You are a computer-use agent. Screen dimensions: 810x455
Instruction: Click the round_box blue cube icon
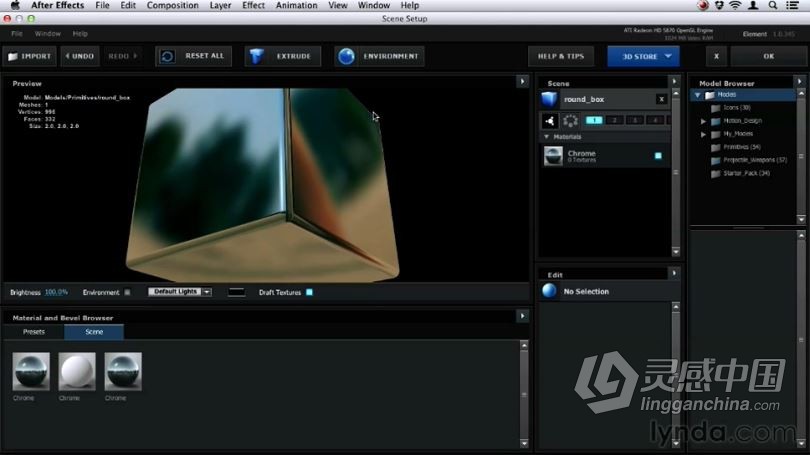(549, 99)
